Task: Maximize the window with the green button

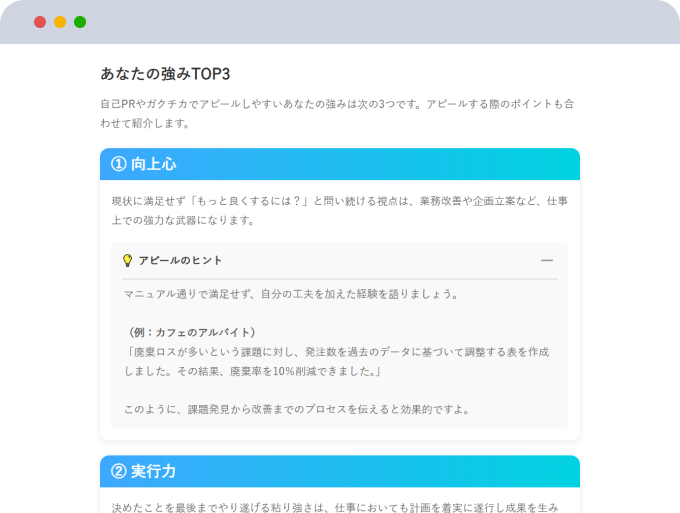Action: tap(80, 22)
